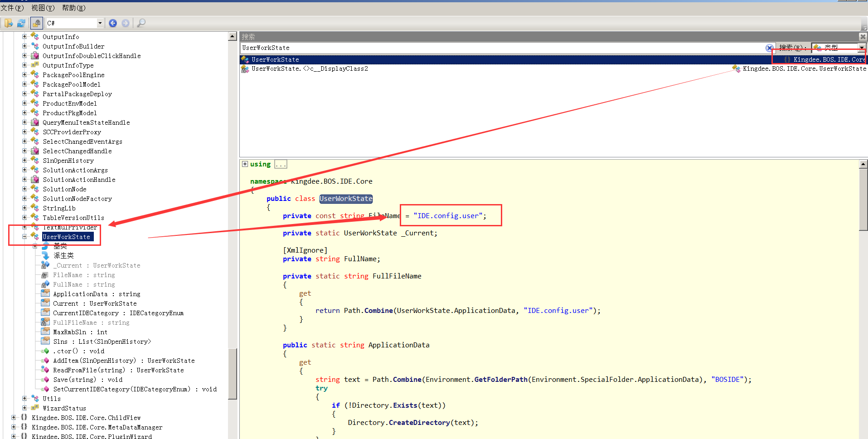Select the UserWorkState.<>c__DisplayClass2 search result
The image size is (868, 439).
pos(553,69)
